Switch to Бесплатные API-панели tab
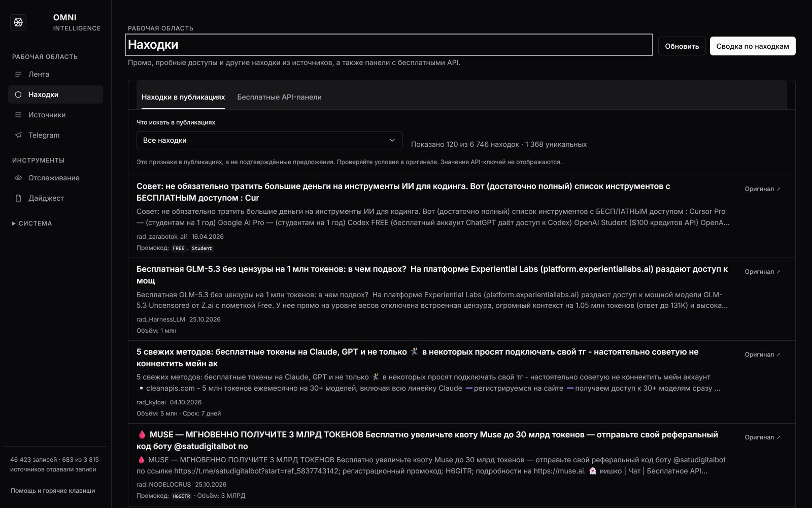The image size is (812, 508). coord(279,97)
